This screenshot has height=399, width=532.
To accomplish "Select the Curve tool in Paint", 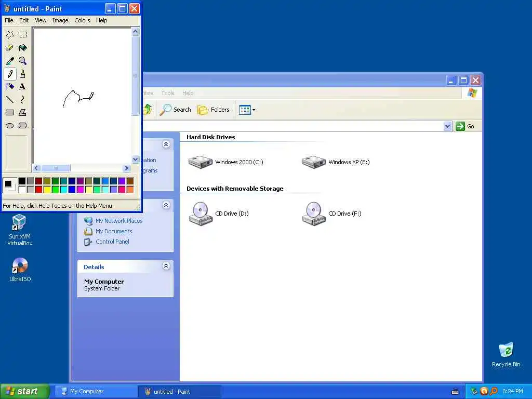I will pyautogui.click(x=23, y=99).
